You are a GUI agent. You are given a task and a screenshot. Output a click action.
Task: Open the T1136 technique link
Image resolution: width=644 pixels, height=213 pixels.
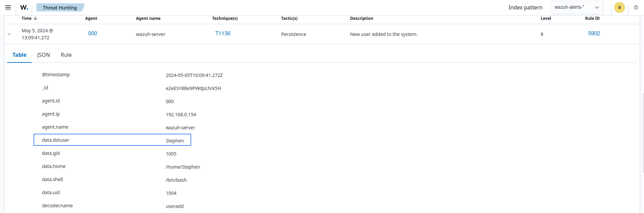tap(223, 34)
